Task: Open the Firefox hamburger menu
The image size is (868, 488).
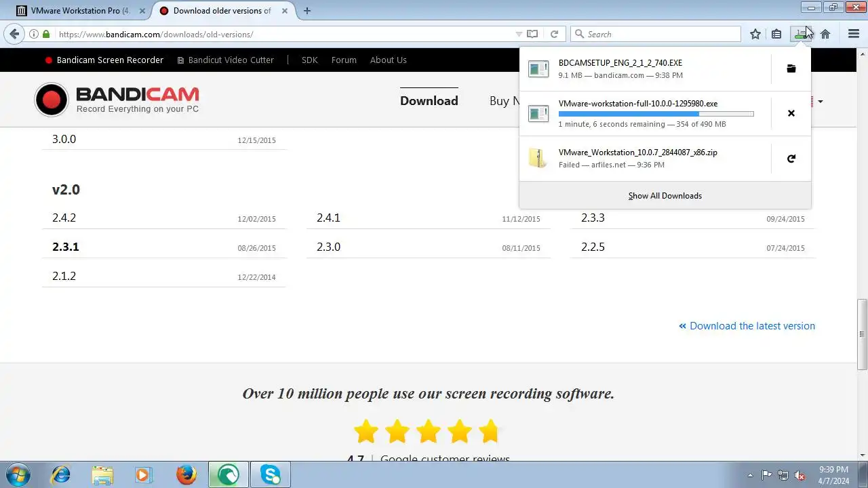Action: pyautogui.click(x=854, y=34)
